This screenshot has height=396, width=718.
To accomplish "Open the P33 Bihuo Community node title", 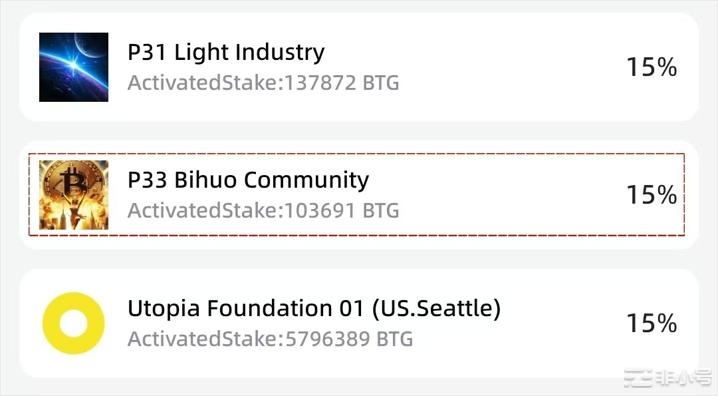I will point(248,180).
